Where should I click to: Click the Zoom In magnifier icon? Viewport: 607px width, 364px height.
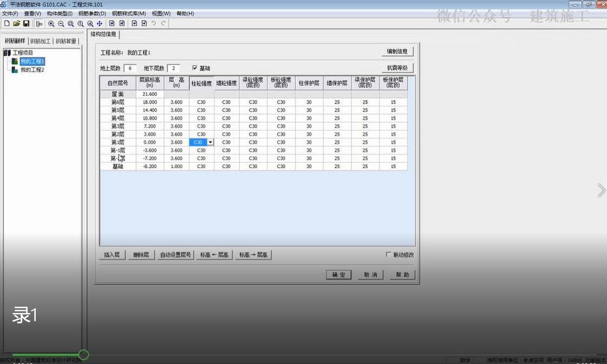click(51, 23)
